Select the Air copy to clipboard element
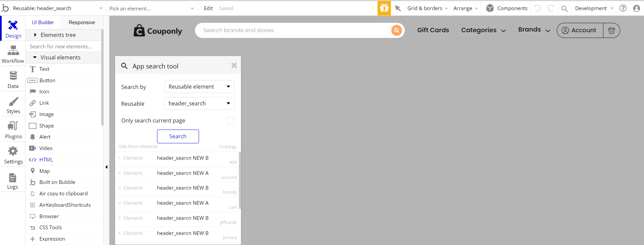 tap(64, 194)
